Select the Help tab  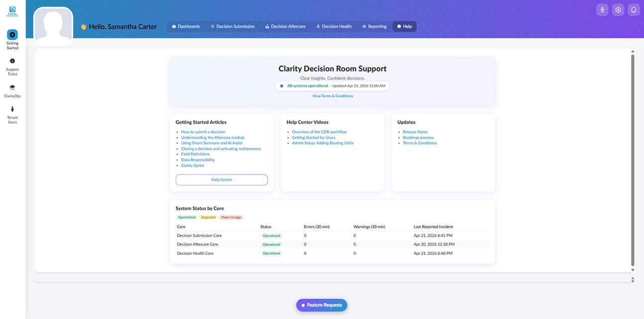pyautogui.click(x=405, y=26)
